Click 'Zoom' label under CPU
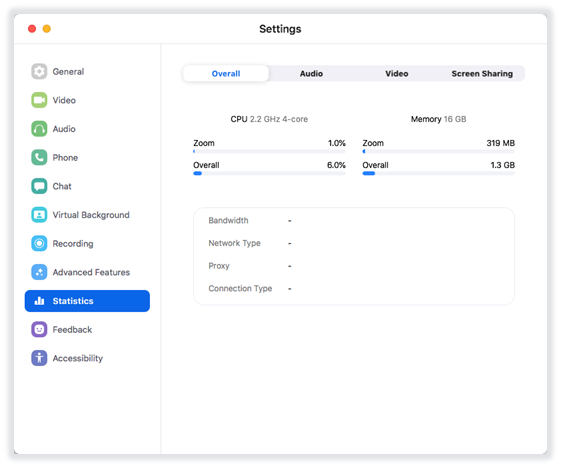The width and height of the screenshot is (561, 468). 204,143
